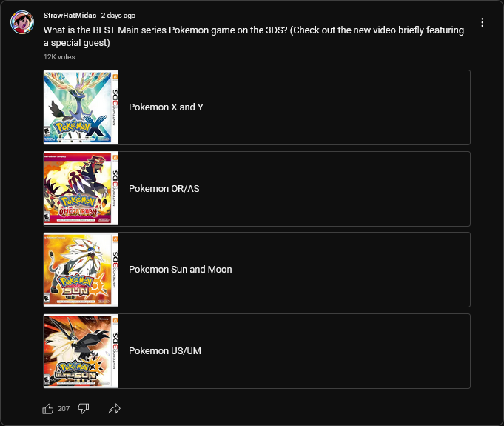The height and width of the screenshot is (426, 504).
Task: Click the 12K votes count
Action: click(x=59, y=57)
